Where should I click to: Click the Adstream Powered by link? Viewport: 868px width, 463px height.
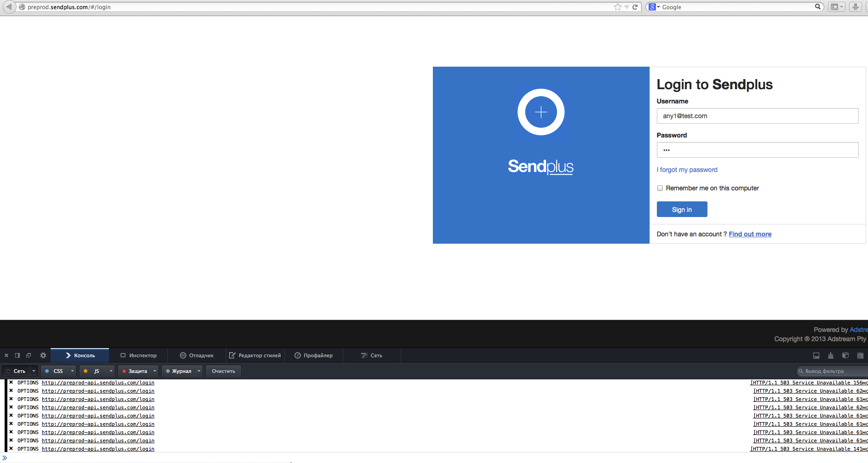click(x=858, y=330)
